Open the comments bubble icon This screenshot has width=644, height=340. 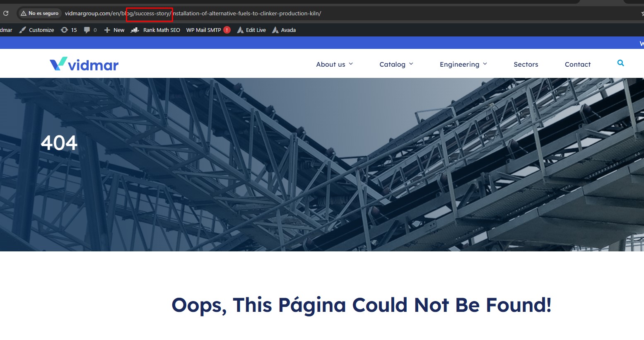(x=87, y=30)
